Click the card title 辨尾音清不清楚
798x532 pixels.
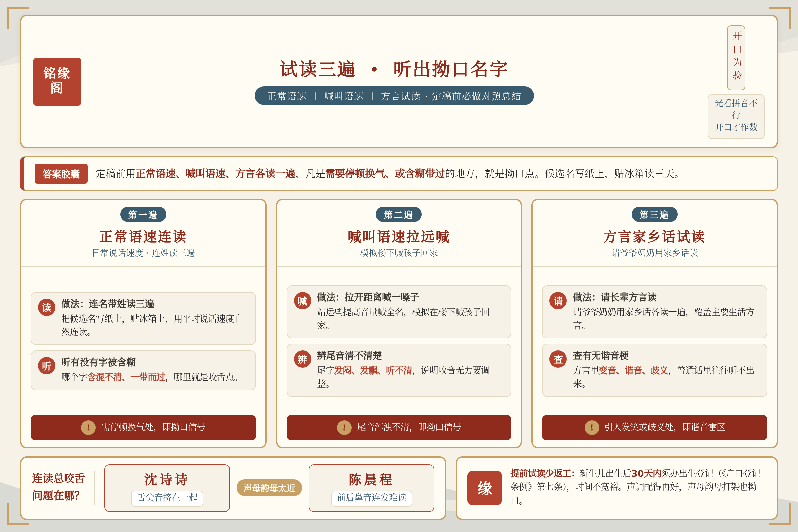pyautogui.click(x=349, y=355)
